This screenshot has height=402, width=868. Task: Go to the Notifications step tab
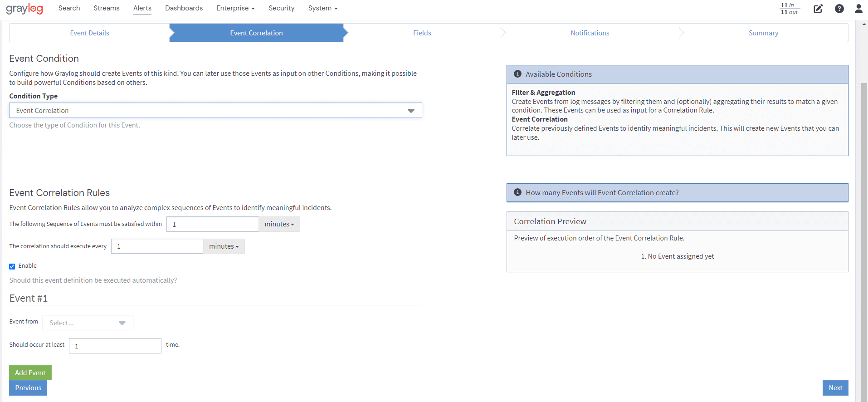(590, 33)
